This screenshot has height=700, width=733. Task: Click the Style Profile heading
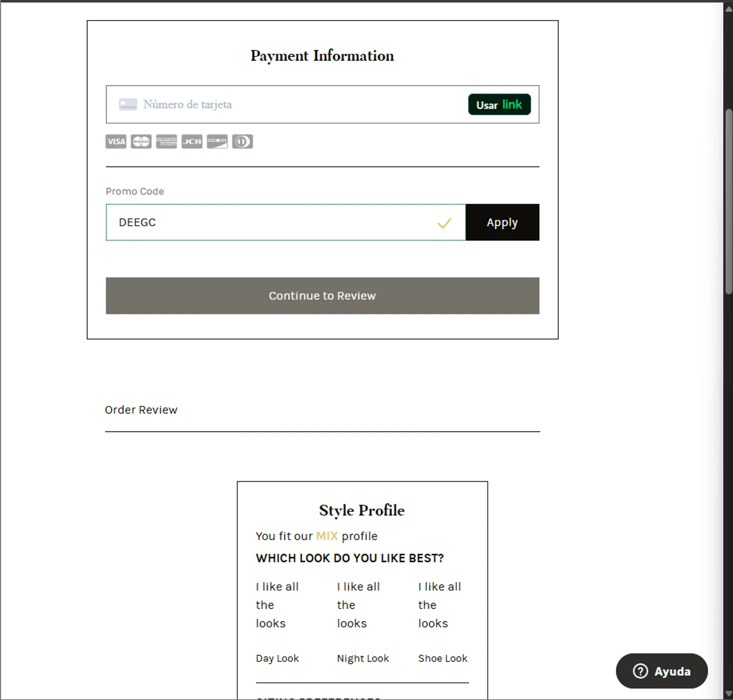[362, 510]
